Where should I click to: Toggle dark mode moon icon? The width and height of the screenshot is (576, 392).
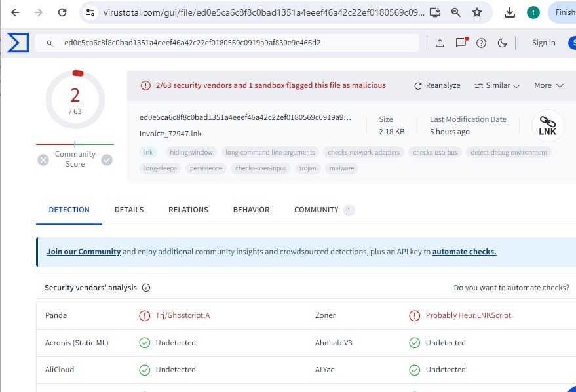503,43
